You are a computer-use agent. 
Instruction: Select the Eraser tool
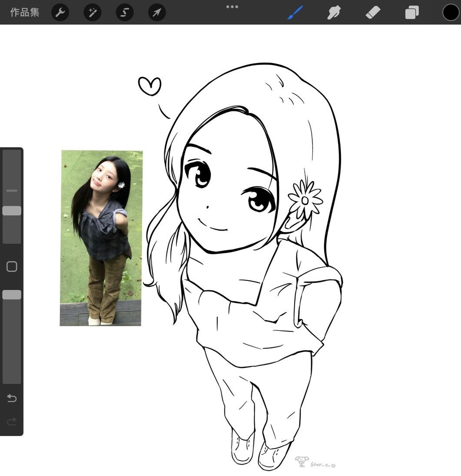point(373,13)
